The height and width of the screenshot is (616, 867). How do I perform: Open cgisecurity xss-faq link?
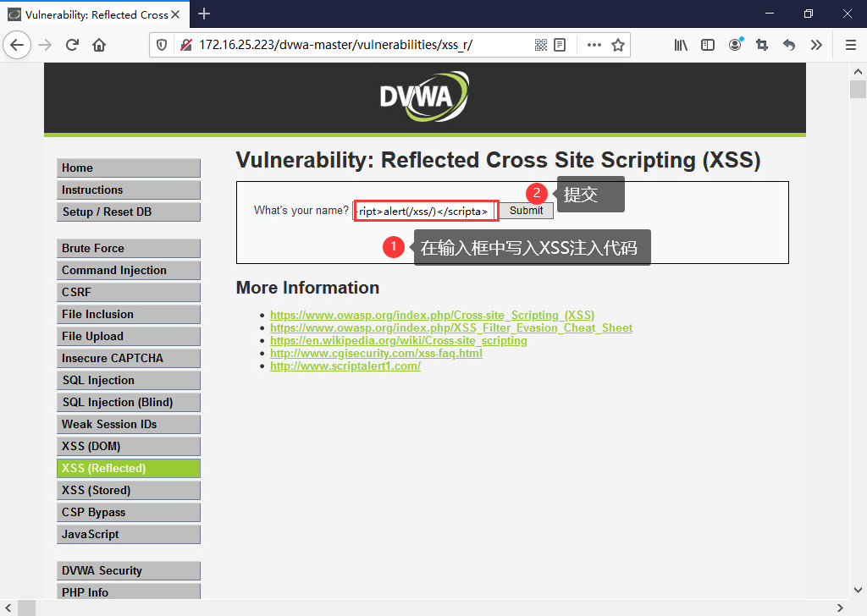(x=376, y=353)
